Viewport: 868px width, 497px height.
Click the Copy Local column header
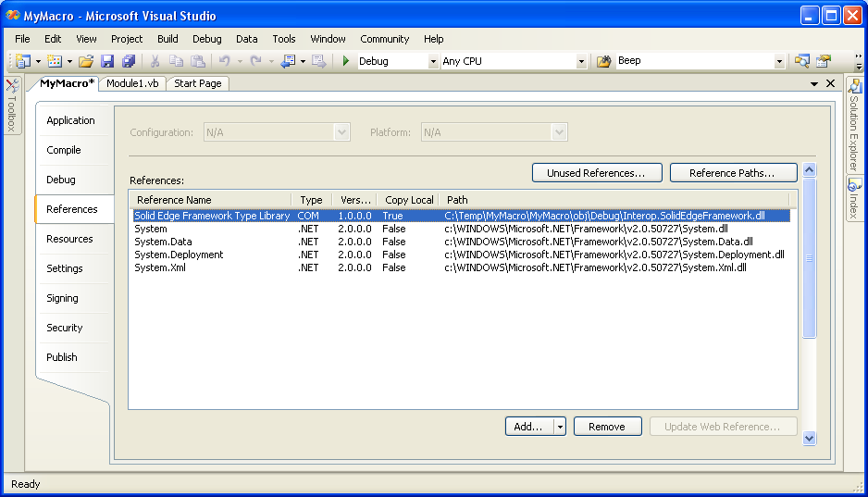[409, 200]
